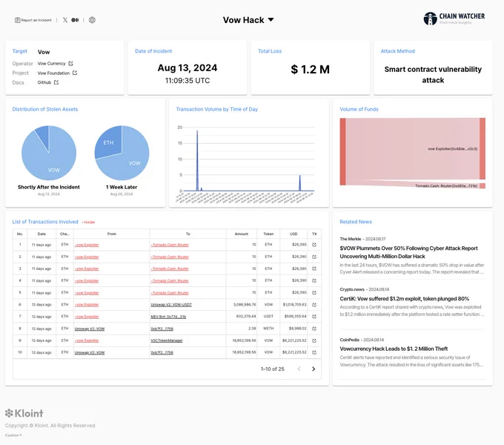504x445 pixels.
Task: Open TX link icon for row 10
Action: [x=314, y=352]
